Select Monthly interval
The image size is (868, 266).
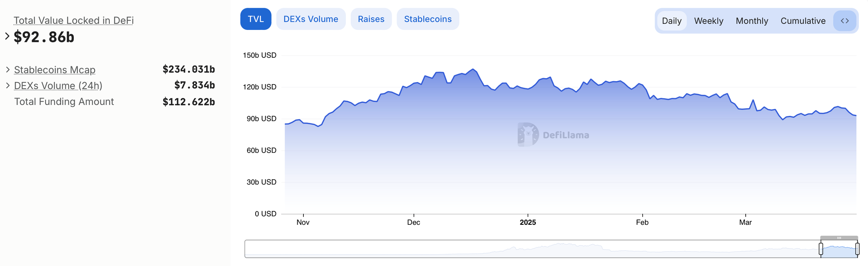click(752, 21)
